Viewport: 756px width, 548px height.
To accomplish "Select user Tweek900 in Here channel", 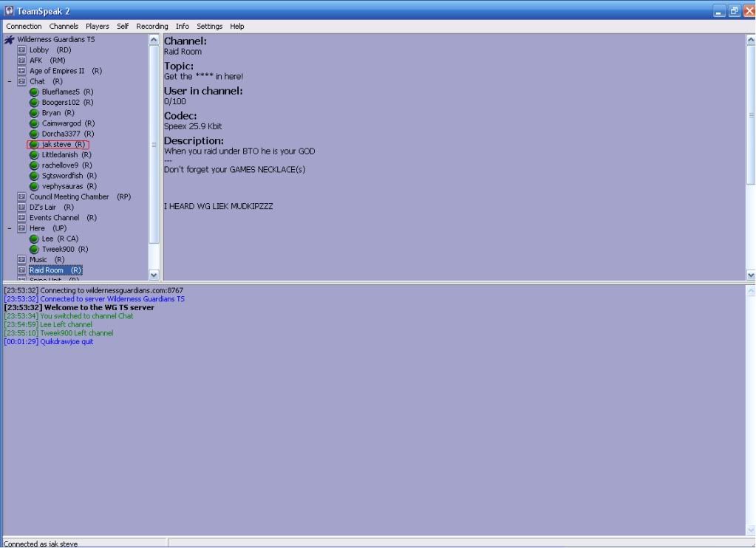I will coord(65,249).
